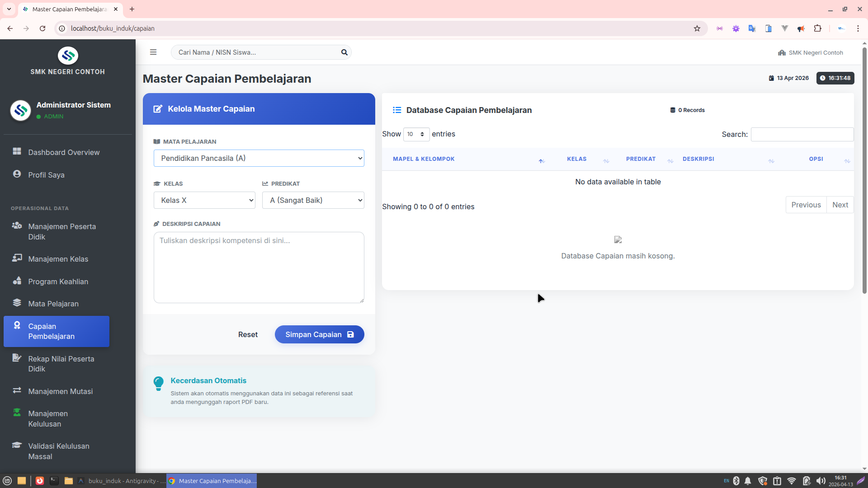Click the Simpan Capaian button
The width and height of the screenshot is (868, 488).
[319, 334]
